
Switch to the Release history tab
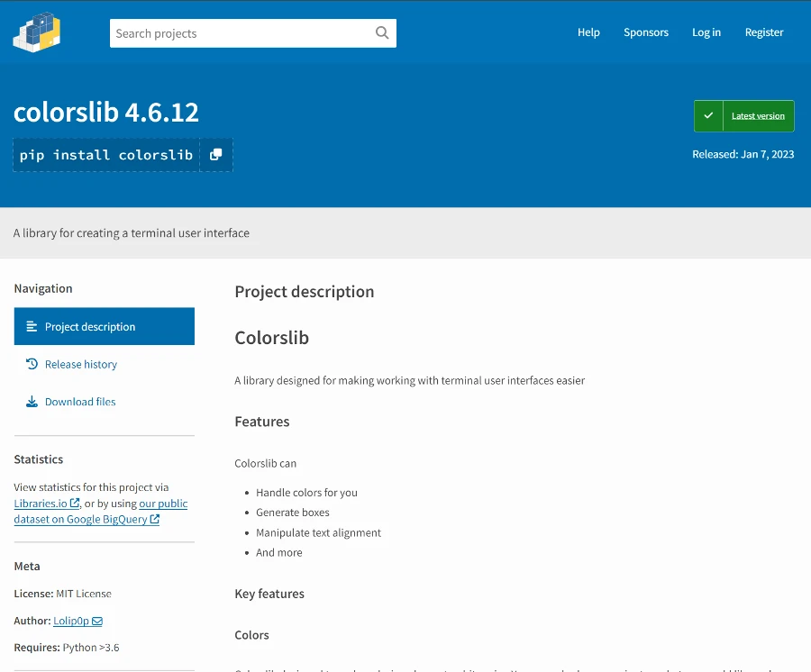(x=81, y=364)
